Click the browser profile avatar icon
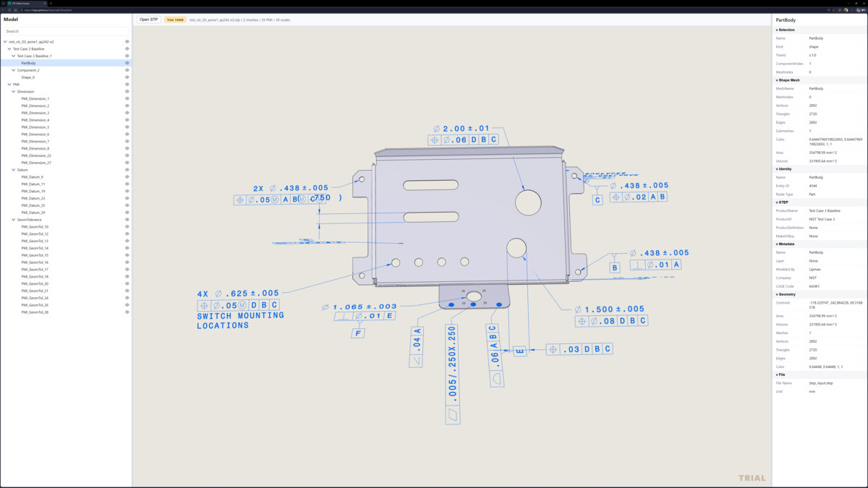The height and width of the screenshot is (488, 868). [846, 10]
